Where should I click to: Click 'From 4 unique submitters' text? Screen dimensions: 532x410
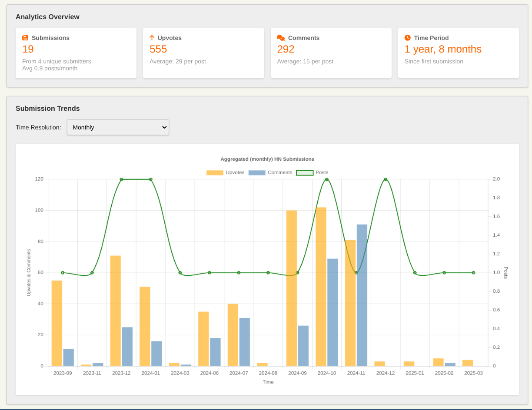coord(57,61)
